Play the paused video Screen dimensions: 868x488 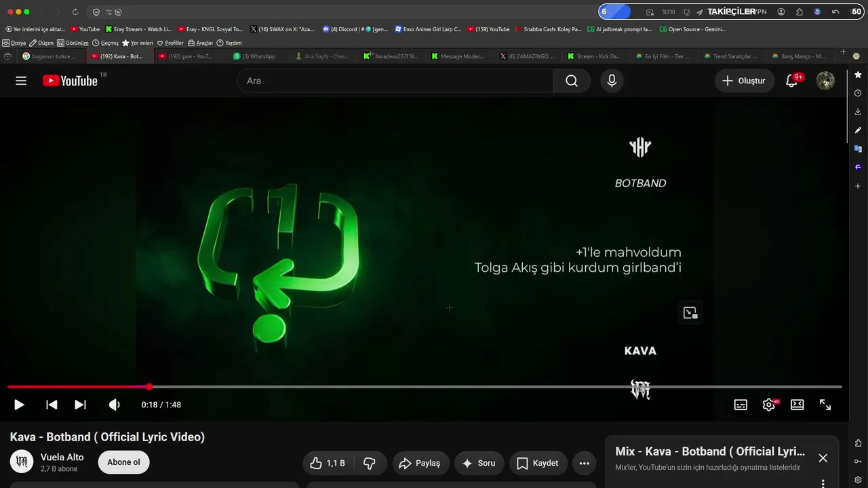pyautogui.click(x=19, y=405)
